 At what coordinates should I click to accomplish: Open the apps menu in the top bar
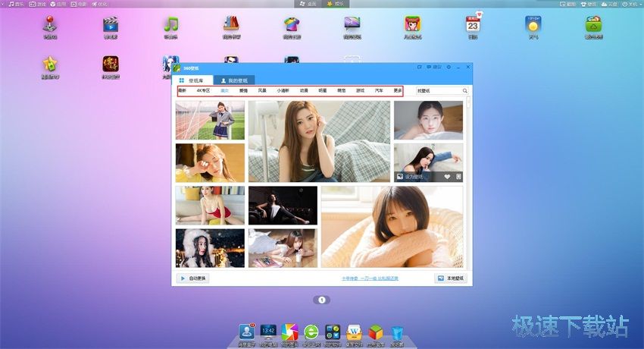click(58, 4)
